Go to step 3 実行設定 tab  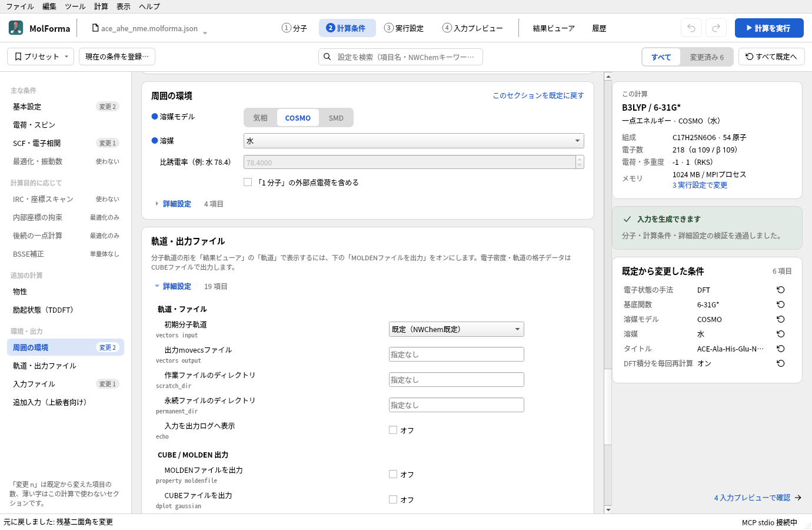pyautogui.click(x=404, y=28)
